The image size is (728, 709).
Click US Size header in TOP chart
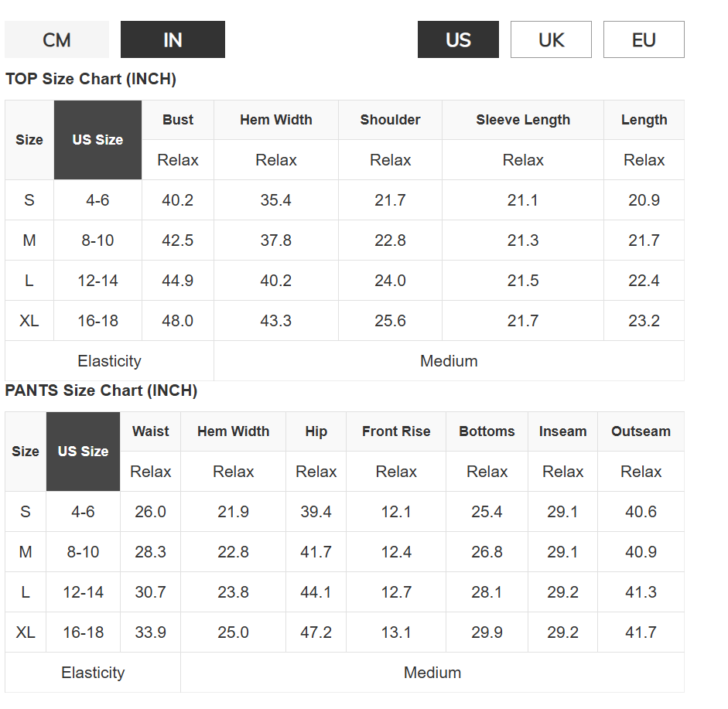98,140
